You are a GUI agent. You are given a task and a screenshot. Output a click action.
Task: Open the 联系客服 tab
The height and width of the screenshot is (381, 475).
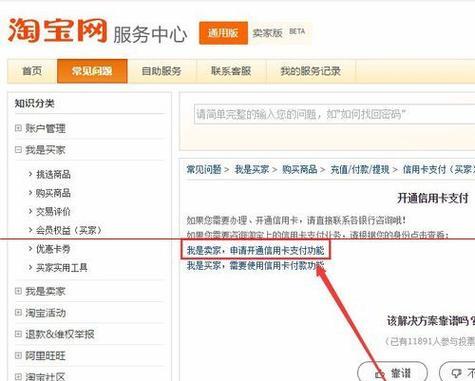(231, 71)
